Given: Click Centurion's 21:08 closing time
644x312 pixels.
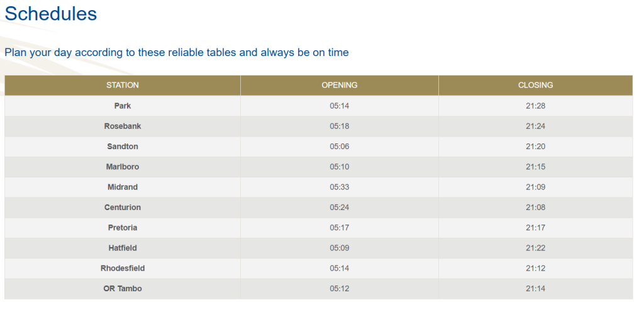Looking at the screenshot, I should tap(535, 208).
